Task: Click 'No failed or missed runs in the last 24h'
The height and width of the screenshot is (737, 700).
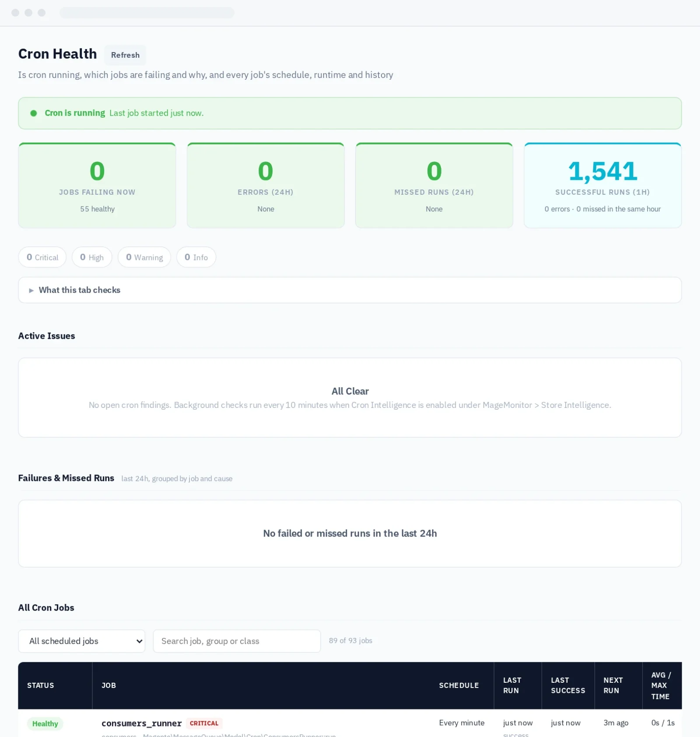Action: pyautogui.click(x=350, y=533)
